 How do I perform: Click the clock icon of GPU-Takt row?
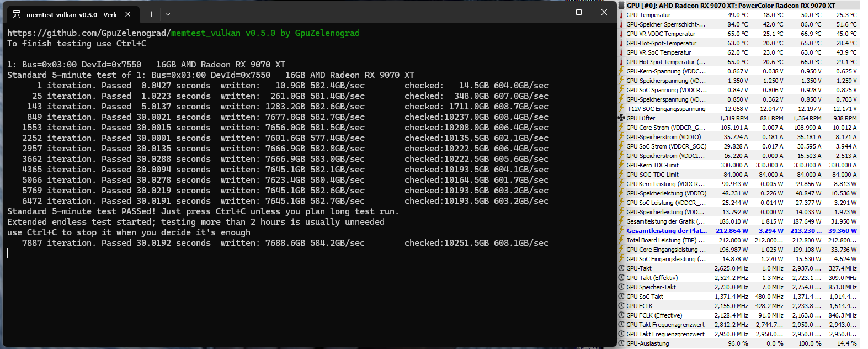621,268
